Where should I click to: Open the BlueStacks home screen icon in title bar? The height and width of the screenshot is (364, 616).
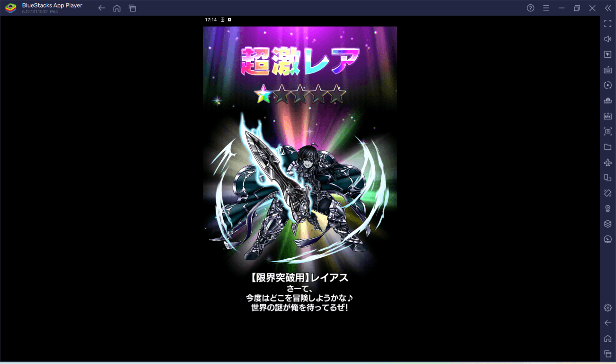(117, 8)
